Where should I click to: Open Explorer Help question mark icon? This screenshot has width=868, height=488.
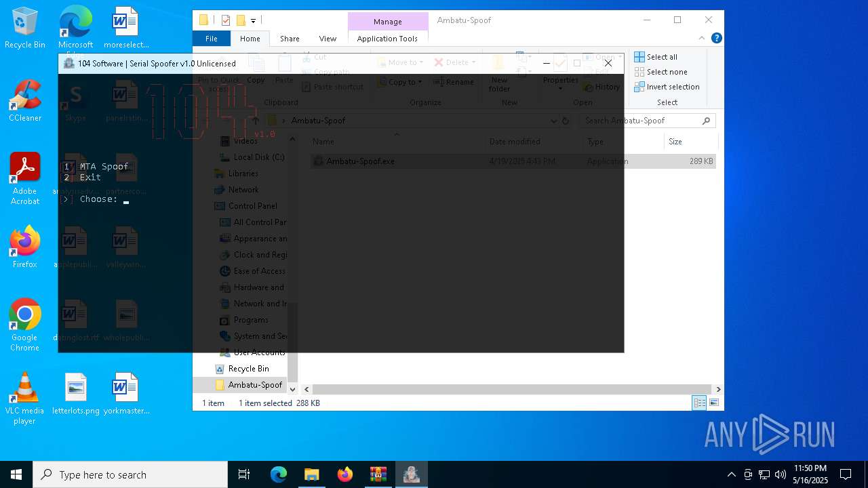(716, 38)
